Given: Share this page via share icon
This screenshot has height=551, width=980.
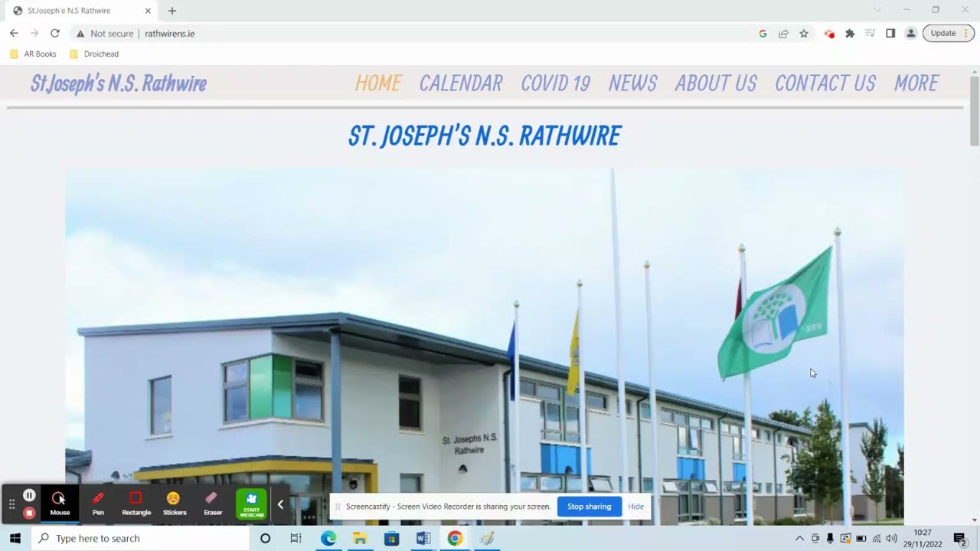Looking at the screenshot, I should 783,34.
